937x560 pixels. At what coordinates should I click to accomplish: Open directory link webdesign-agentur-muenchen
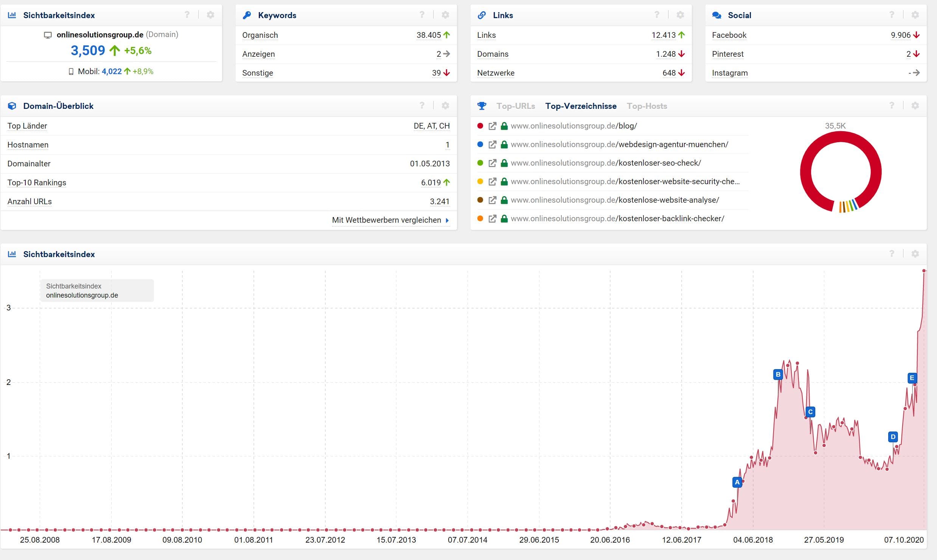point(619,144)
